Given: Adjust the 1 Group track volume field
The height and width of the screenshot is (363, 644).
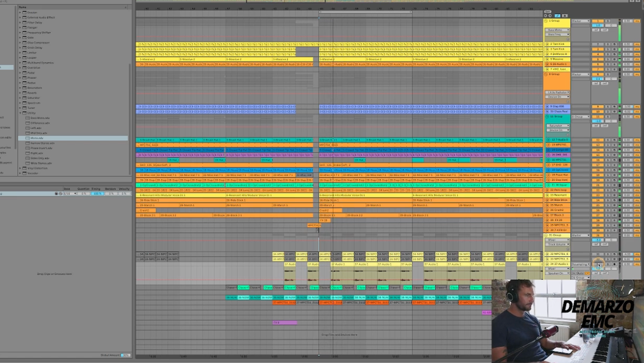Looking at the screenshot, I should click(x=627, y=21).
